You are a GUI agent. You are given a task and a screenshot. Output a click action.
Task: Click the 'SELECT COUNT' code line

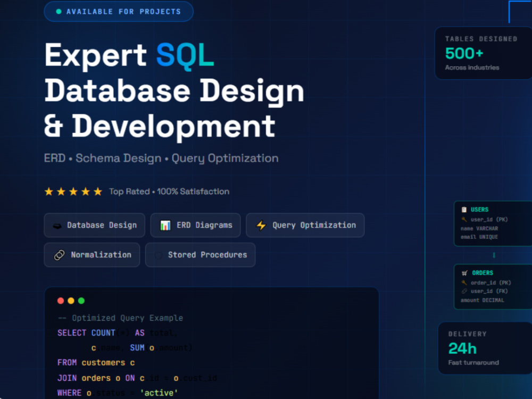coord(117,333)
